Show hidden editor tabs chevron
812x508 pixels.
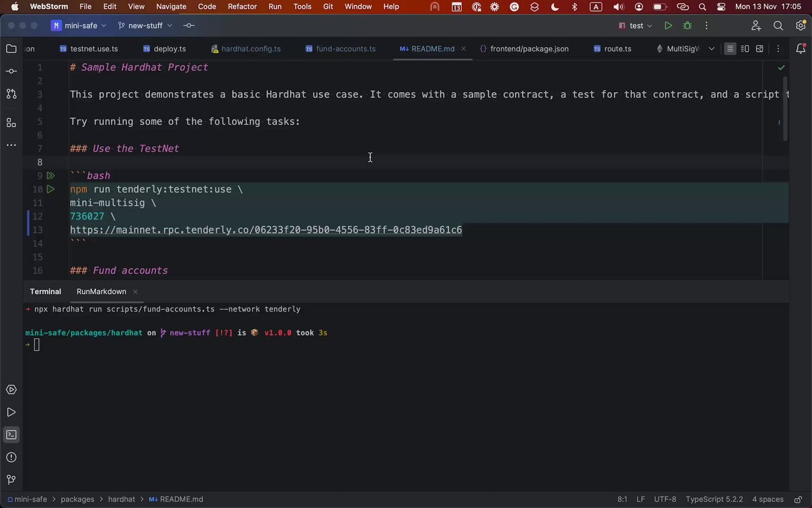(x=711, y=49)
